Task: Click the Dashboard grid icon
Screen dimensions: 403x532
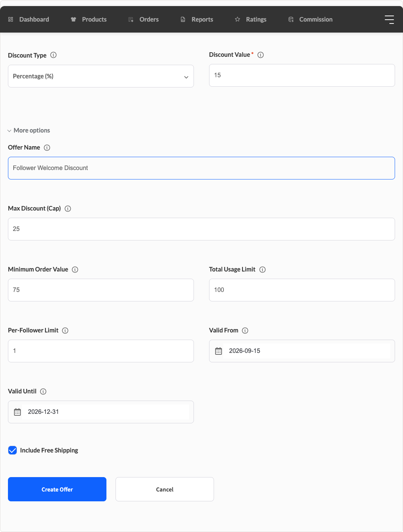Action: coord(11,19)
